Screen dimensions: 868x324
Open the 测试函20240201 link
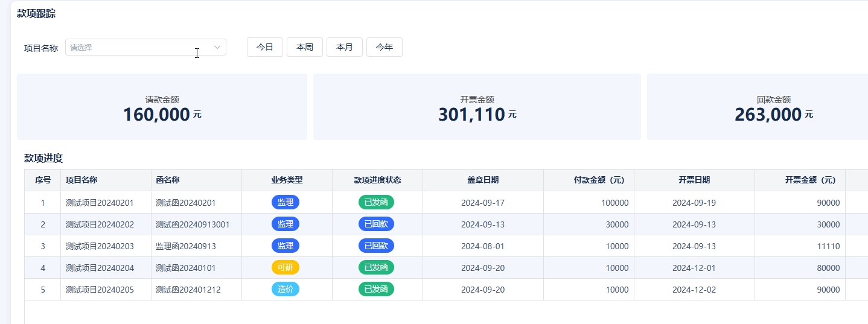point(185,203)
